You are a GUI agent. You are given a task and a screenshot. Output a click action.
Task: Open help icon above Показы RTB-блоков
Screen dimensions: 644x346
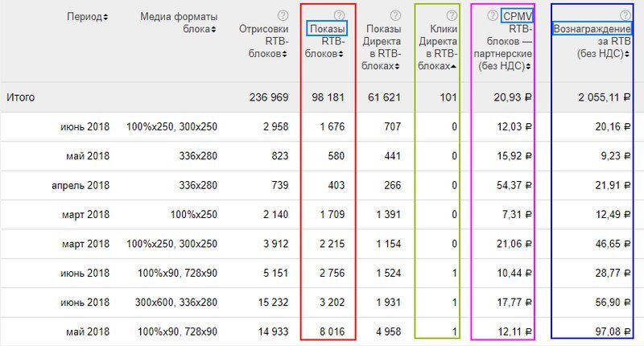tap(339, 15)
